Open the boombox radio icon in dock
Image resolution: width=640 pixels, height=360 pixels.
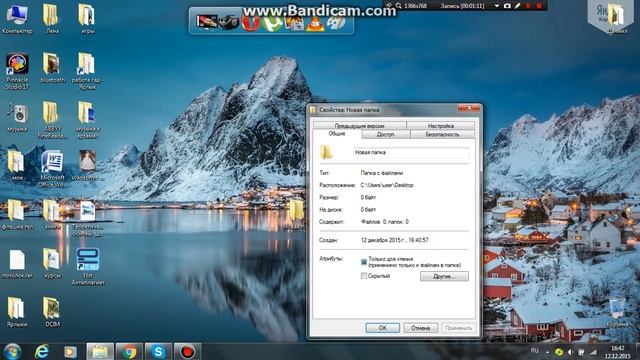pyautogui.click(x=229, y=22)
